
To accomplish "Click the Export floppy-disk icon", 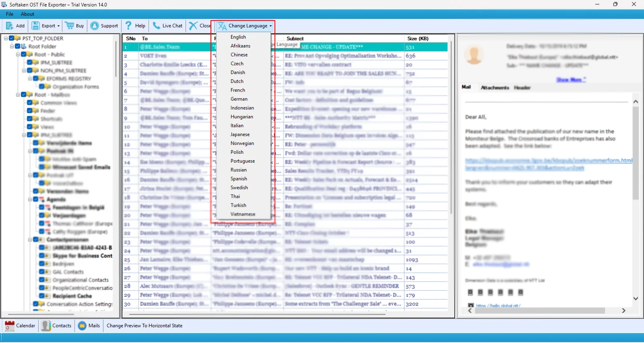I will click(x=35, y=26).
